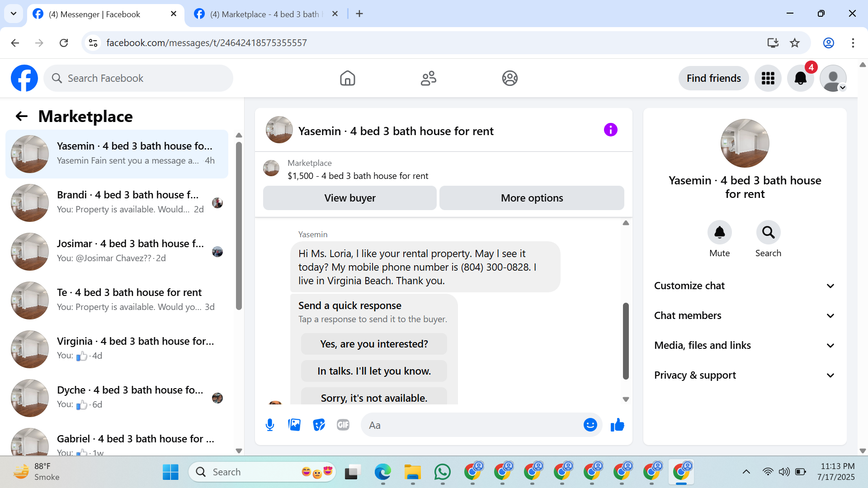Image resolution: width=868 pixels, height=488 pixels.
Task: Open WhatsApp from the taskbar
Action: point(442,472)
